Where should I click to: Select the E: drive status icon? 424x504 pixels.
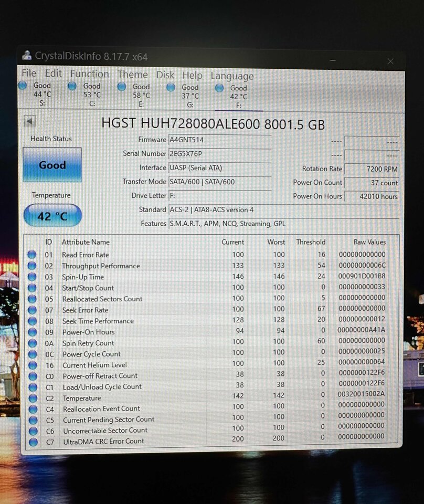coord(121,87)
